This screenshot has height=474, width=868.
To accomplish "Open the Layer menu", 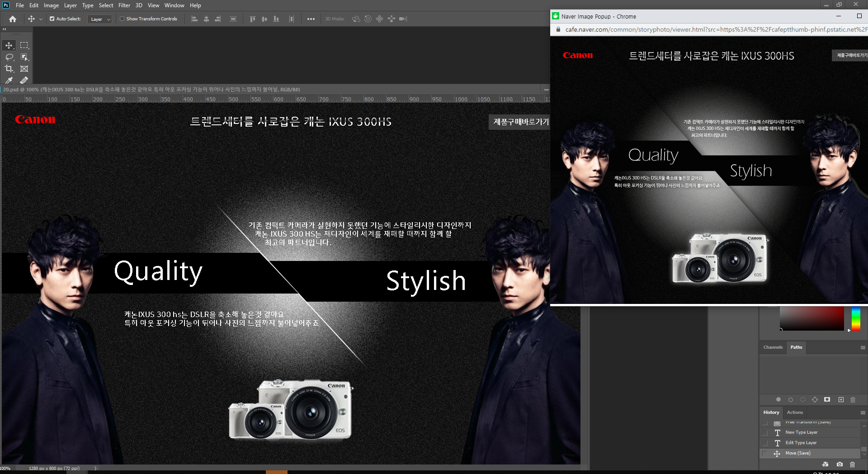I will 70,5.
